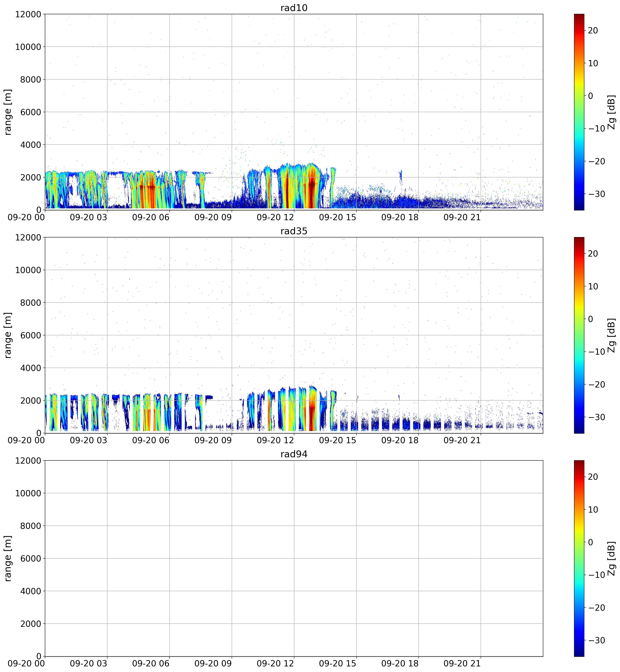The width and height of the screenshot is (620, 672).
Task: Click the 'Zg [dB]' label beside rad35 colorbar
Action: (612, 335)
